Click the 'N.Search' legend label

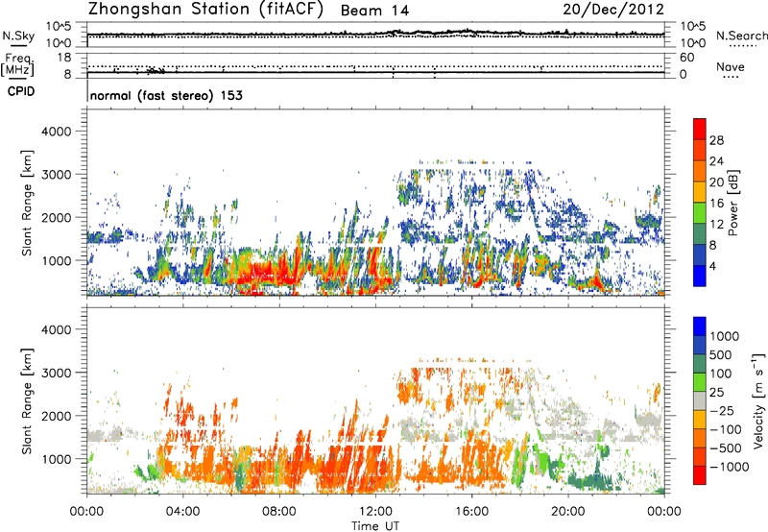(741, 36)
